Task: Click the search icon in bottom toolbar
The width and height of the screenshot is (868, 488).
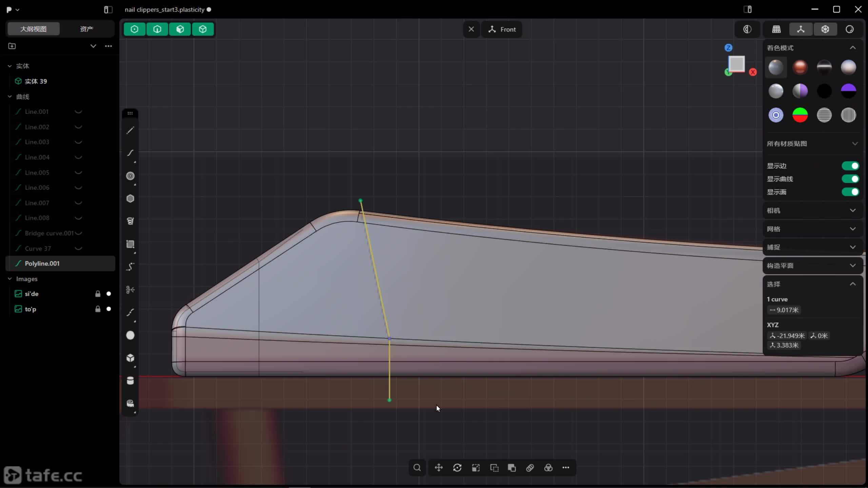Action: coord(417,468)
